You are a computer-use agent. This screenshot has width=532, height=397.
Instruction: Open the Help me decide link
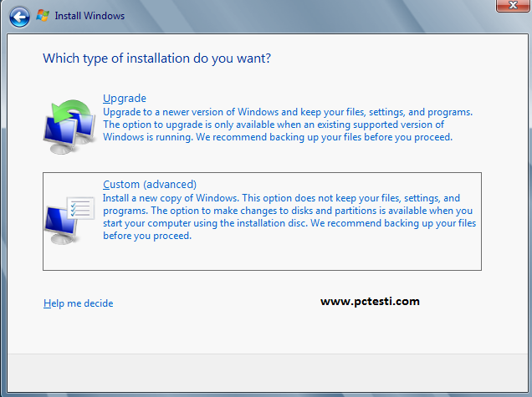click(79, 303)
